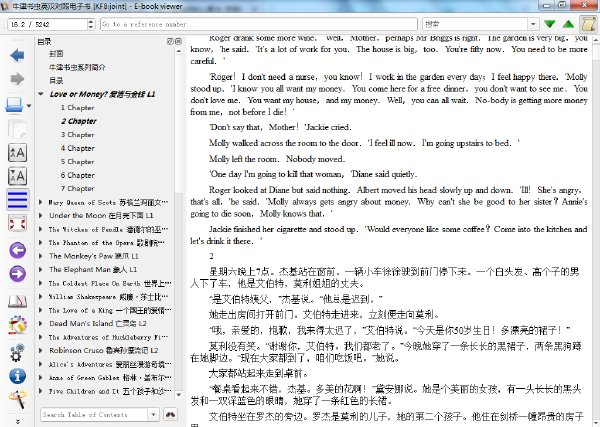Expand 'The Monkey's Paw' entry

[x=41, y=256]
